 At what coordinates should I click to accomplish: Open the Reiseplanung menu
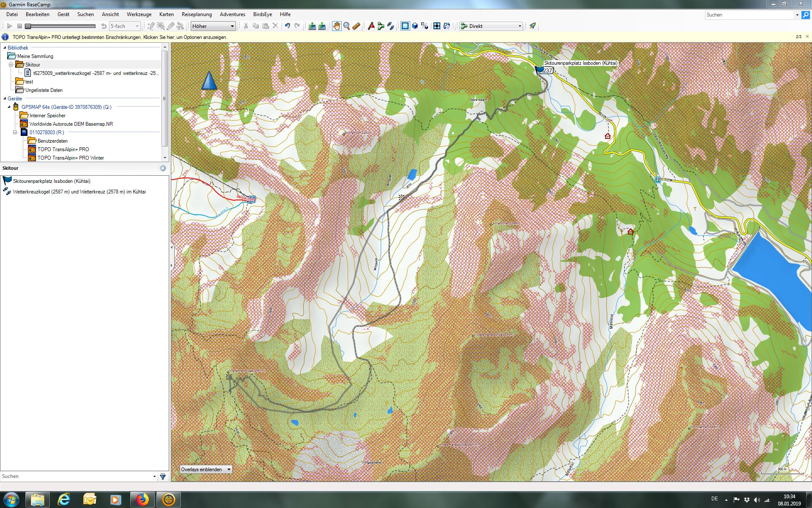[x=197, y=14]
